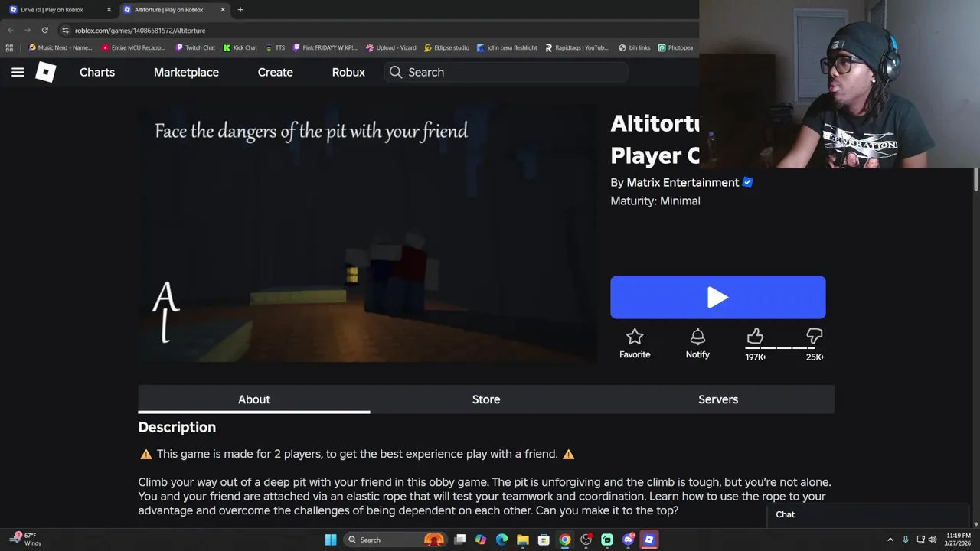Close the Altitorture browser tab
The width and height of the screenshot is (980, 551).
point(223,10)
